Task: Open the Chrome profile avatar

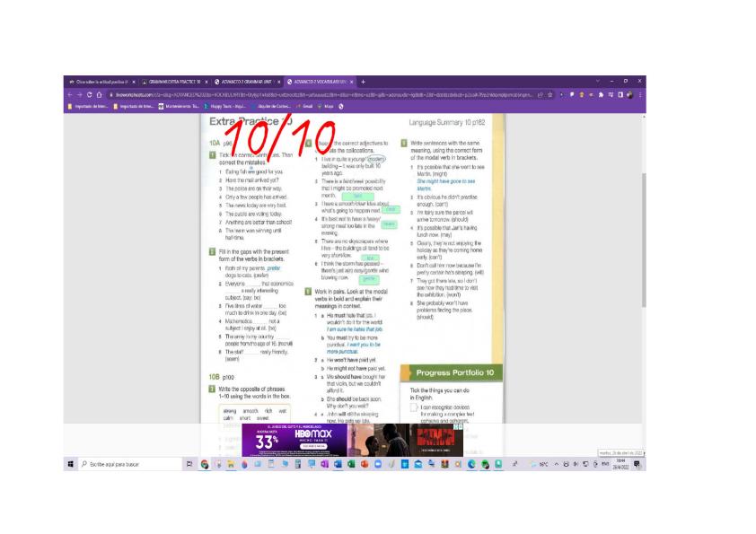Action: click(x=629, y=95)
